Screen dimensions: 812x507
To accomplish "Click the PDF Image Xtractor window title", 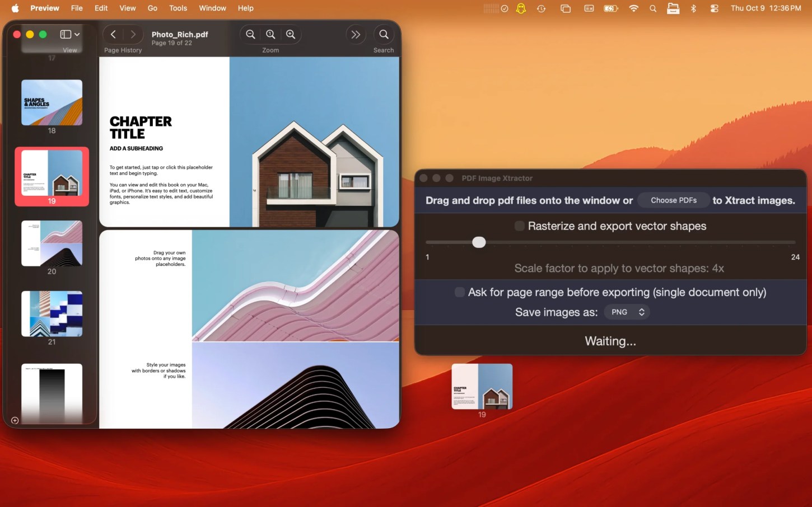I will pyautogui.click(x=497, y=179).
